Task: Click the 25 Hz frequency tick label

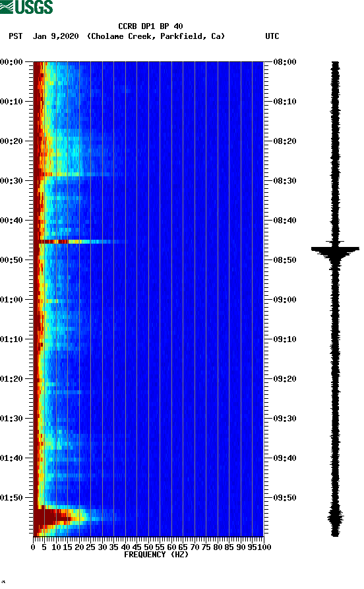Action: [91, 547]
